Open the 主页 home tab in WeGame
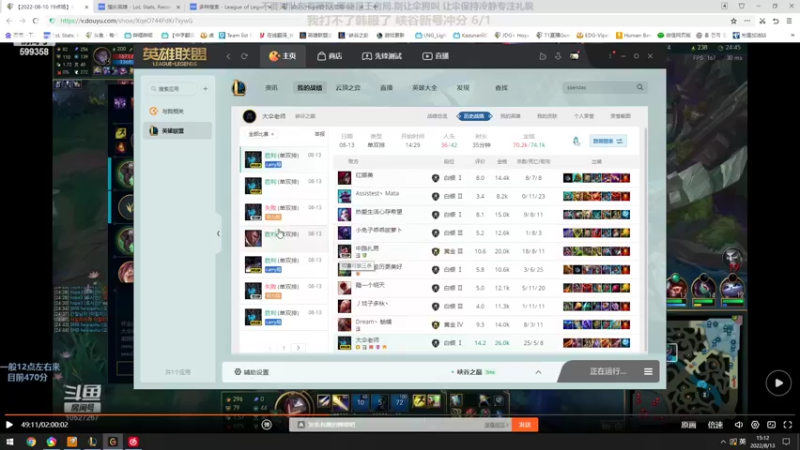Viewport: 800px width, 450px height. [x=282, y=56]
